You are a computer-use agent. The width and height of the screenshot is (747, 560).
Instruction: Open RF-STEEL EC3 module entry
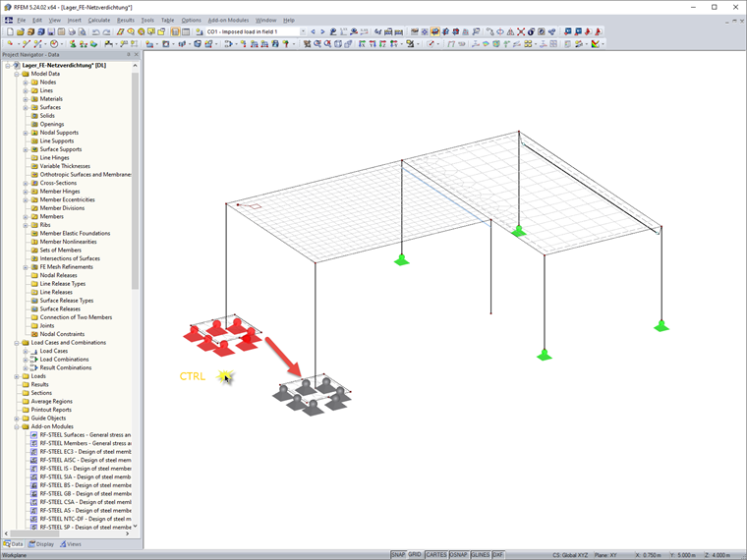coord(85,452)
